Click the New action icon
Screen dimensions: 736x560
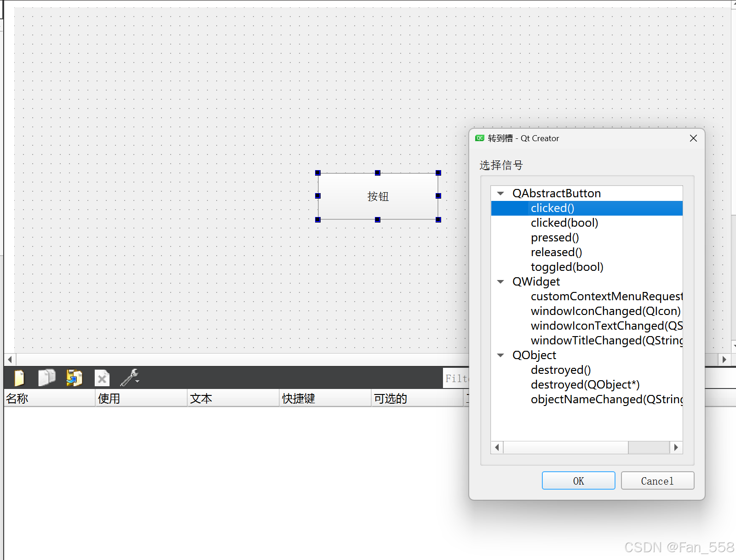click(x=19, y=378)
